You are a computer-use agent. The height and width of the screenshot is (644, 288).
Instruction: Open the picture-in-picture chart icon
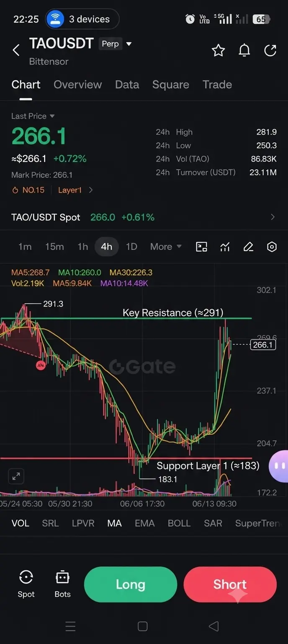[x=202, y=247]
